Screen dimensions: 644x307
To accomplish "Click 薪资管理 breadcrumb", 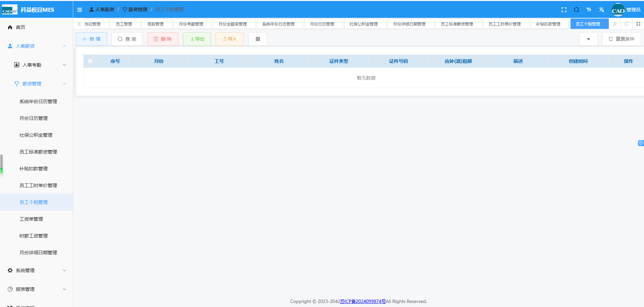I will tap(135, 9).
